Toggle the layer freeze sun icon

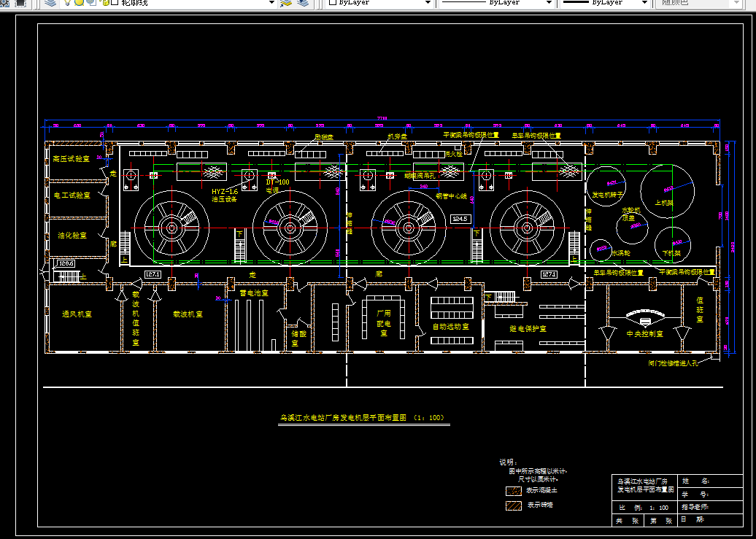79,2
